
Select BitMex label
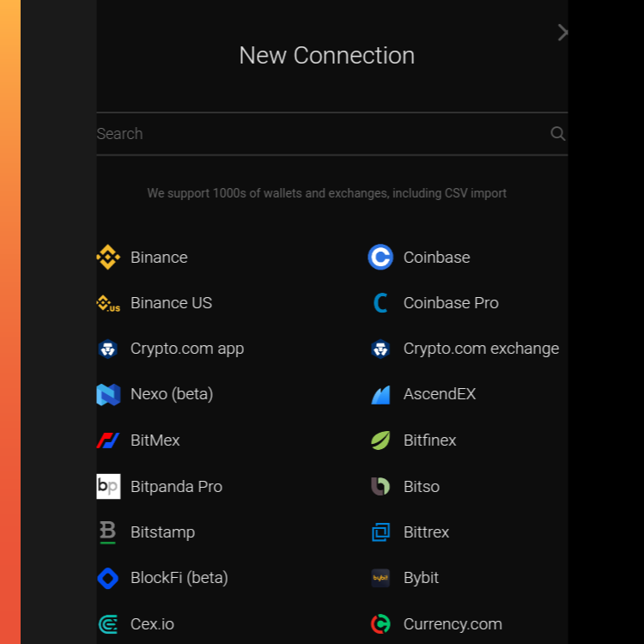point(155,440)
